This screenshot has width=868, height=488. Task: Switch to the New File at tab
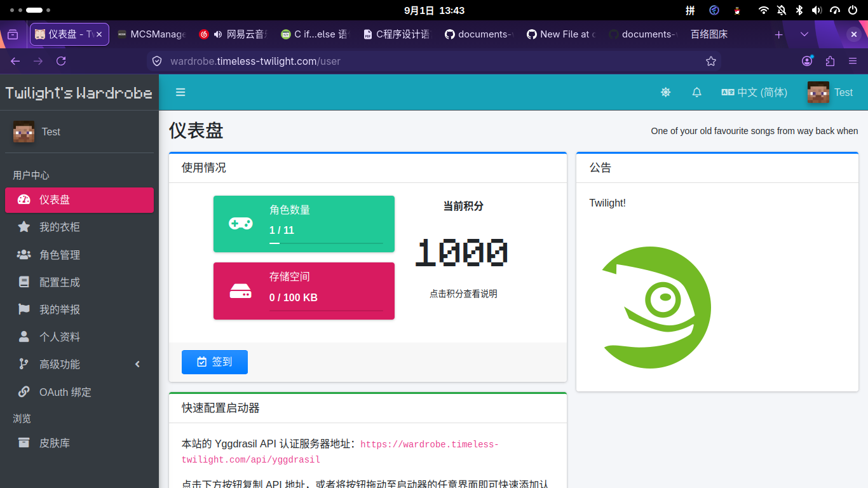pos(561,34)
